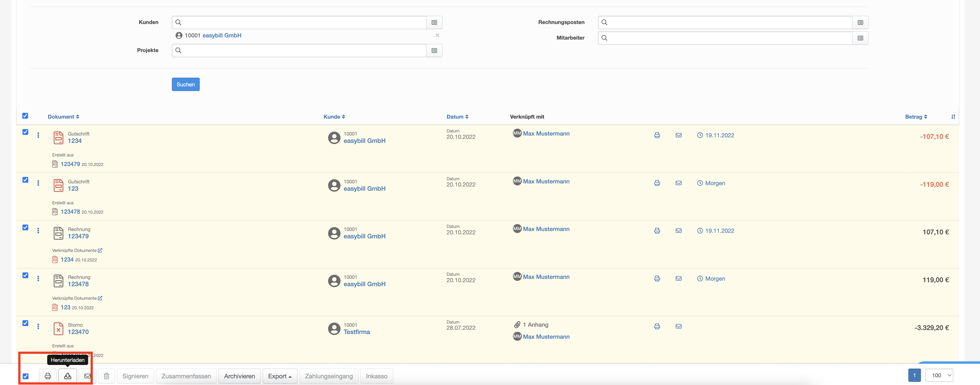Click the trash delete icon in bottom toolbar

(106, 376)
